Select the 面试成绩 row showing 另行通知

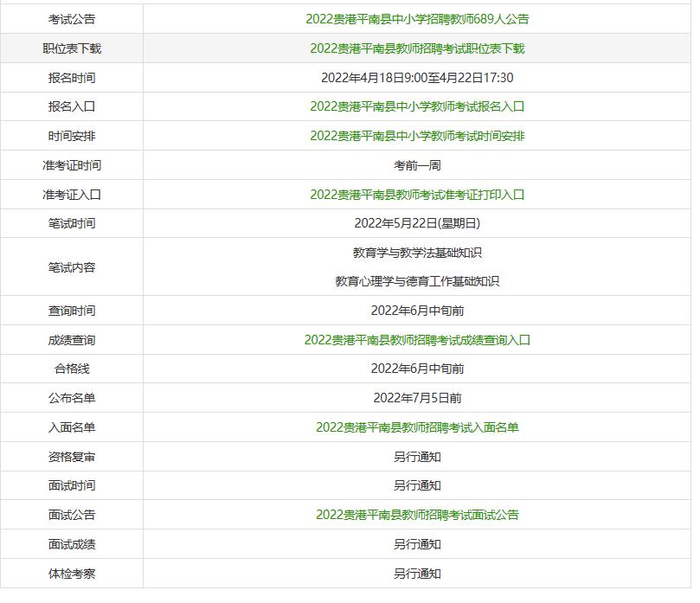click(419, 544)
